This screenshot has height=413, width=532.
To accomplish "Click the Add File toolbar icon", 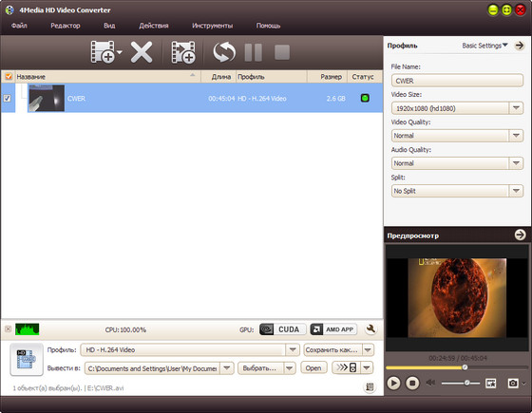I will [103, 52].
